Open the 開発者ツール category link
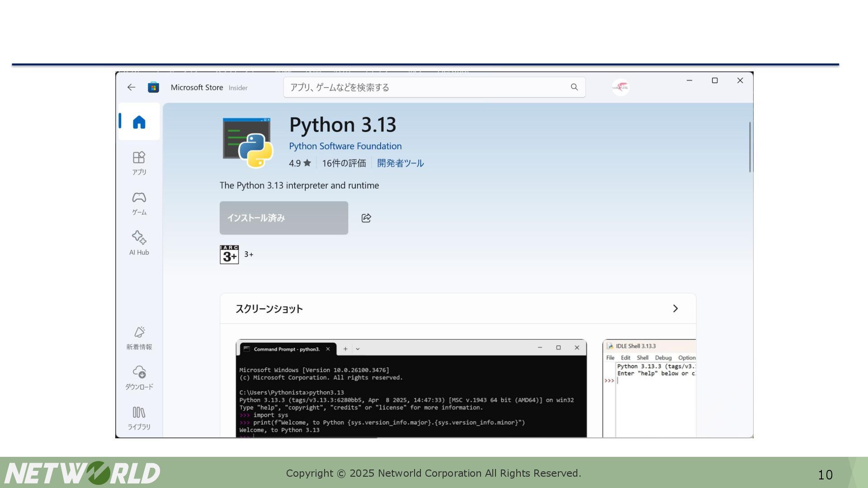868x488 pixels. tap(400, 163)
